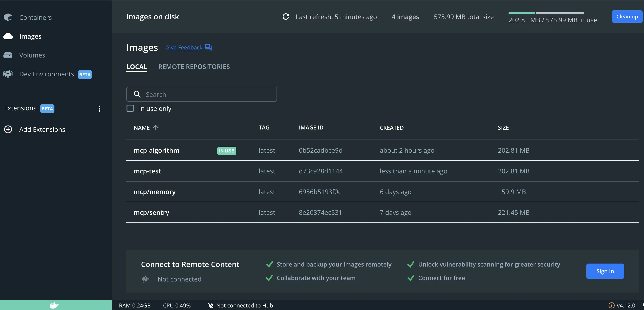Switch to the REMOTE REPOSITORIES tab
Image resolution: width=644 pixels, height=310 pixels.
point(194,67)
